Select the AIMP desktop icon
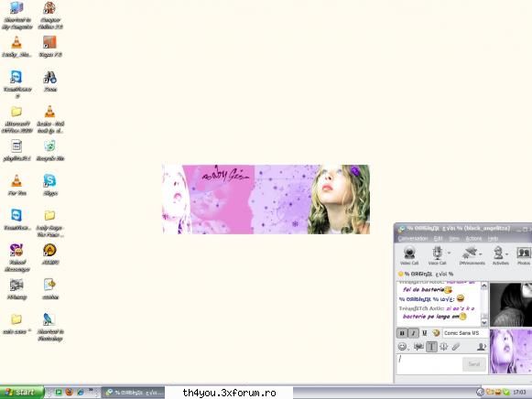Screen dimensions: 532x399 pos(49,253)
